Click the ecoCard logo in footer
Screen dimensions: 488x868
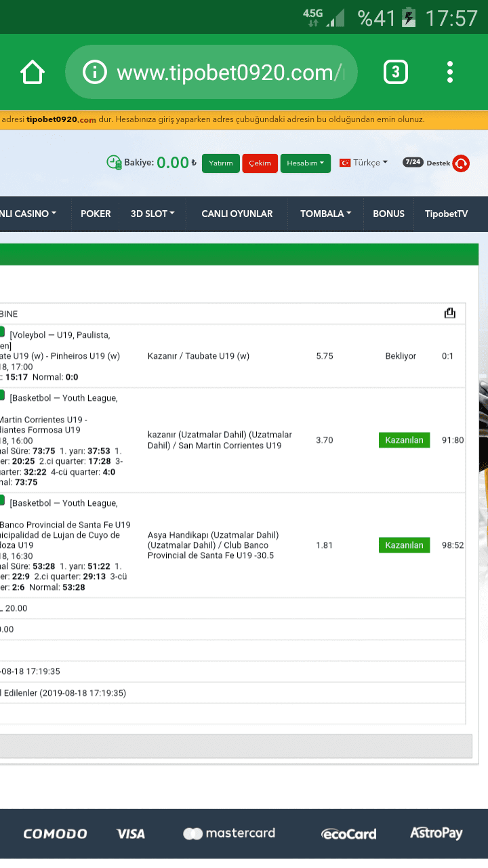[348, 834]
